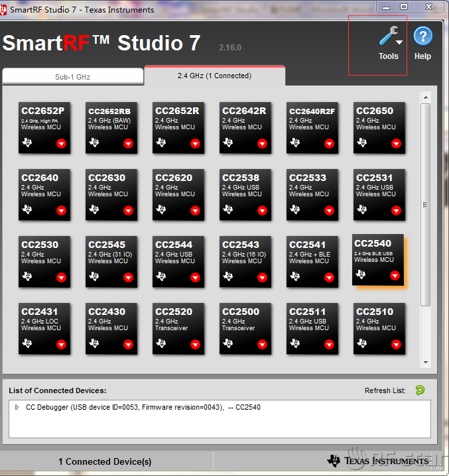Image resolution: width=449 pixels, height=476 pixels.
Task: Open the red dropdown arrow on CC2650
Action: [x=396, y=143]
